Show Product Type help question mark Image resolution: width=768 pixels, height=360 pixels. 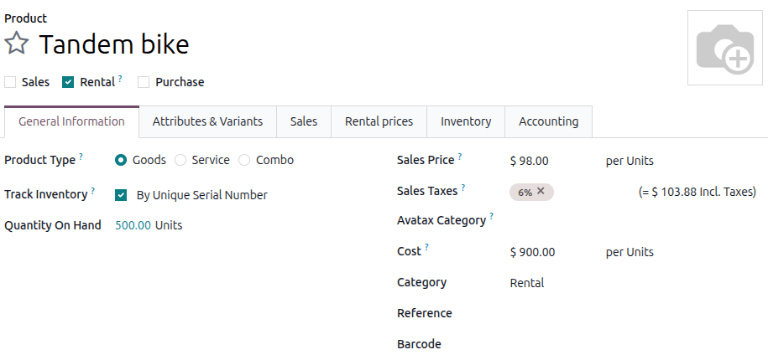click(x=81, y=156)
